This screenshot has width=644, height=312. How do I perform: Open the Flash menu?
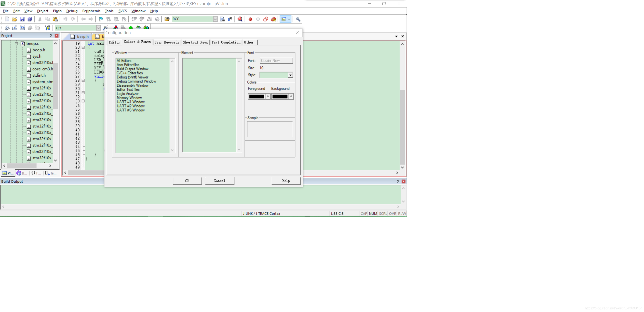point(57,11)
